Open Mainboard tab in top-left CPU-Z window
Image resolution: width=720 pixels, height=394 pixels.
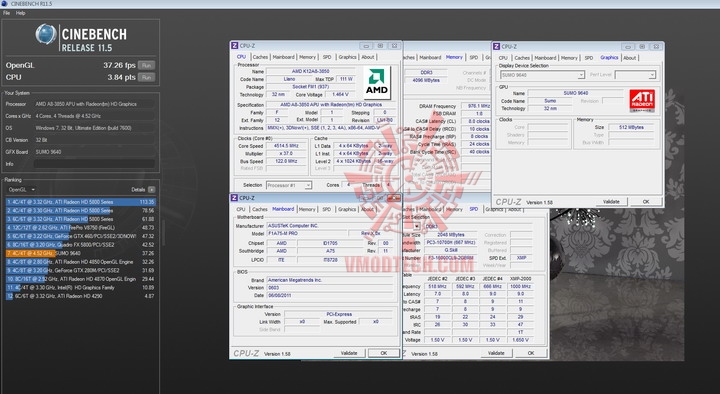point(283,57)
